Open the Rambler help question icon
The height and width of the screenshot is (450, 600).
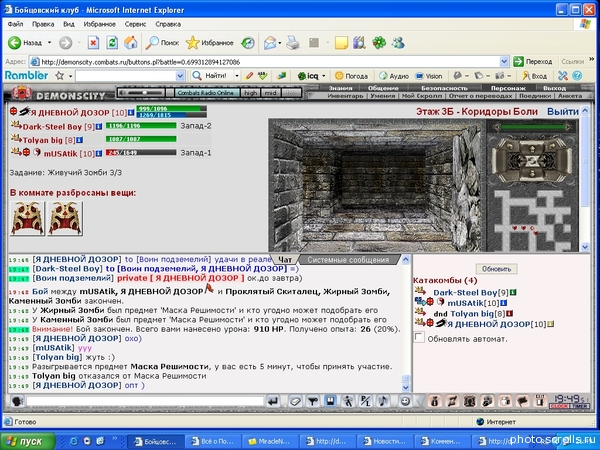tap(577, 76)
